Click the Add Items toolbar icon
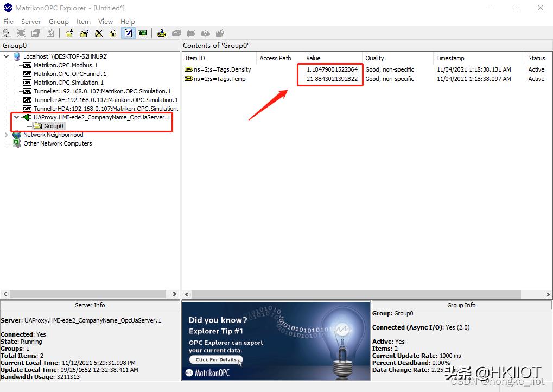This screenshot has width=553, height=392. pos(161,33)
